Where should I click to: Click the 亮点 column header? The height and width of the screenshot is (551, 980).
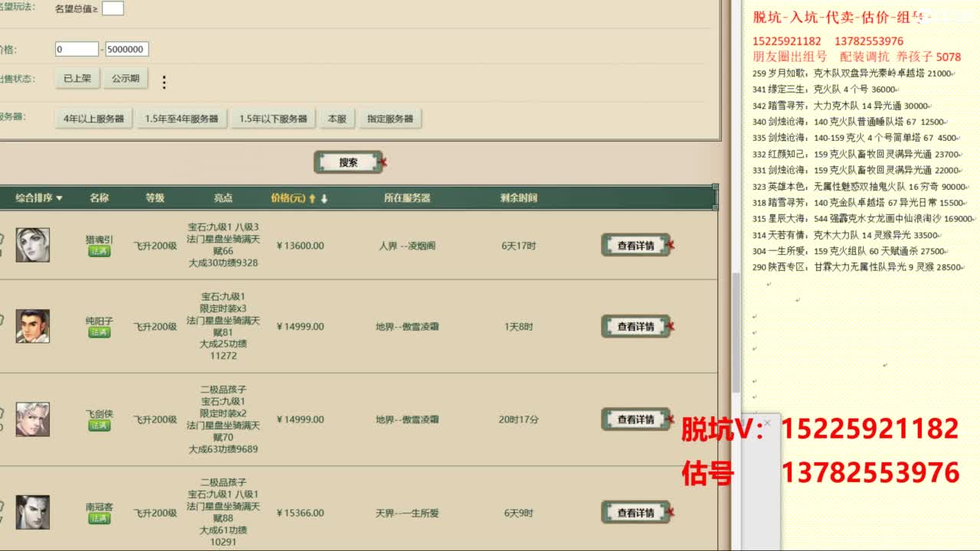223,197
